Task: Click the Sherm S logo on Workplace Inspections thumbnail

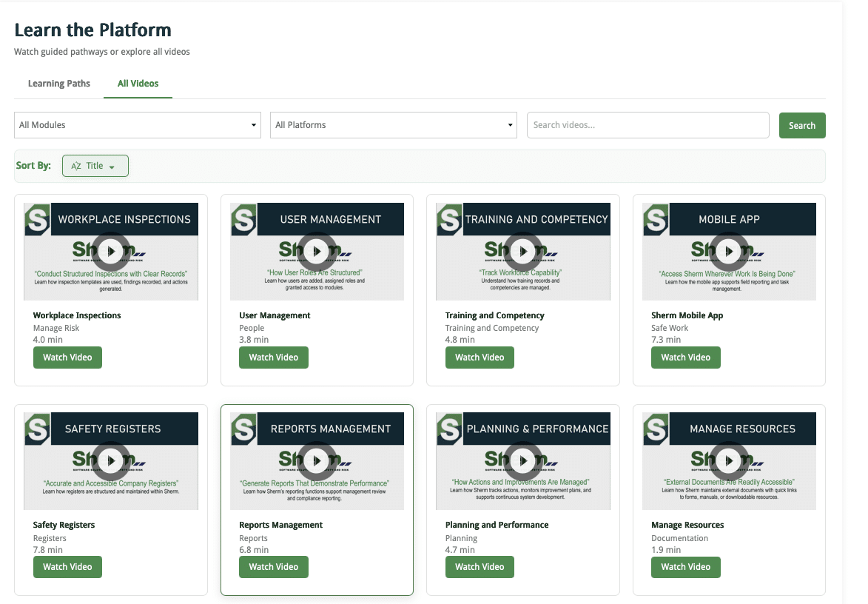Action: (x=38, y=219)
